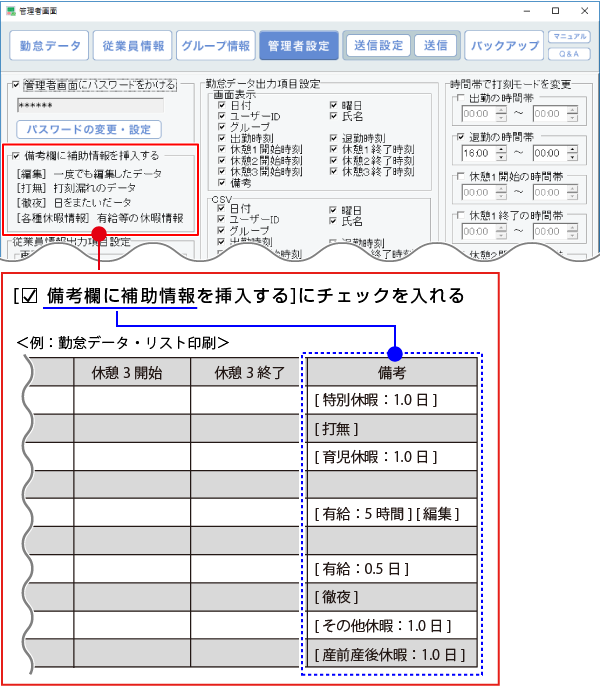This screenshot has width=600, height=686.
Task: Toggle 備考欄に補助情報を挿入する checkbox
Action: click(16, 155)
